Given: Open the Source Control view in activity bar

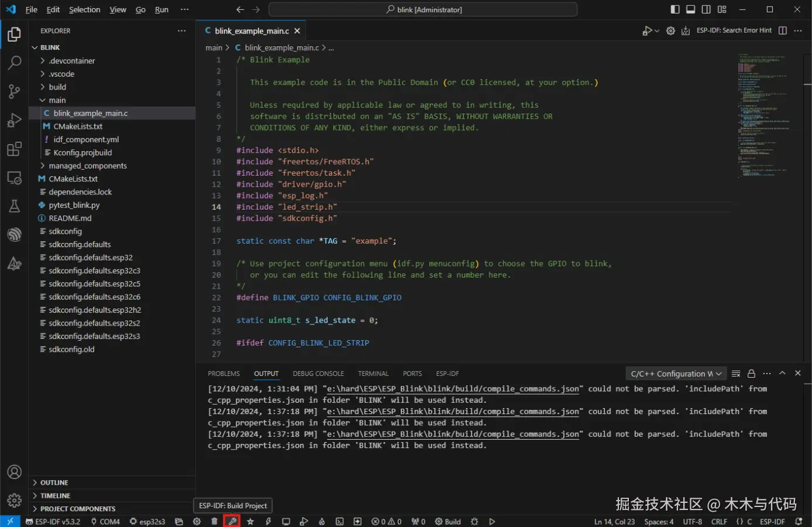Looking at the screenshot, I should pyautogui.click(x=14, y=91).
